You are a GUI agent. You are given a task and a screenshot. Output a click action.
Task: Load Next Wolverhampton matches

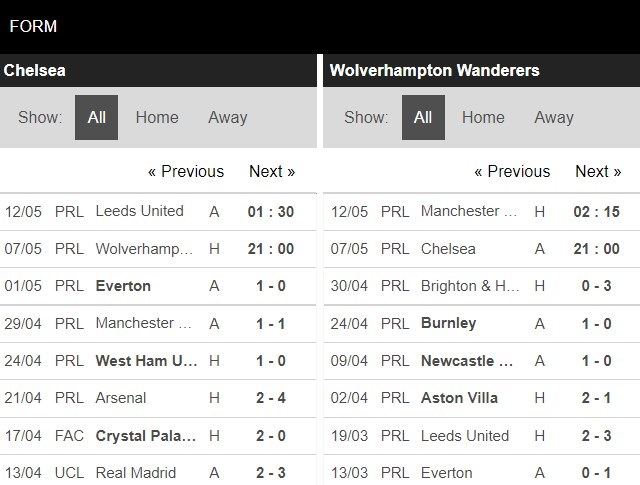tap(598, 171)
